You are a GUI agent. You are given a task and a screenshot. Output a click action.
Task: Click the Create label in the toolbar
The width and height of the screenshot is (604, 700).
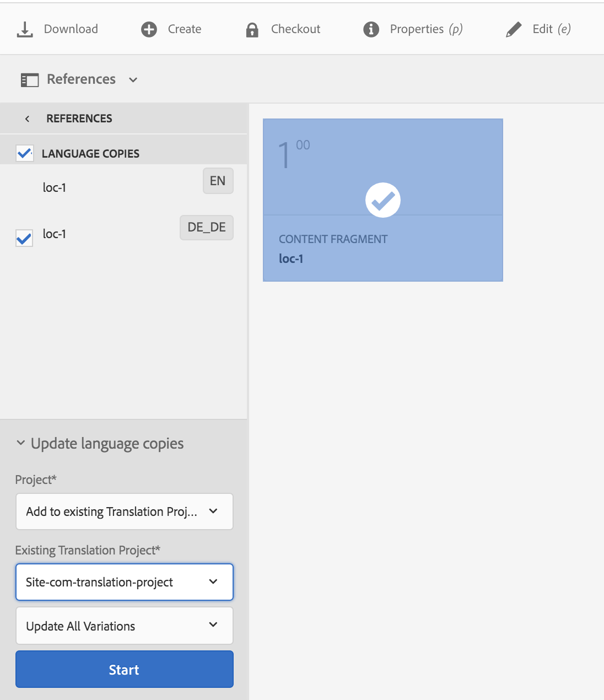[x=185, y=29]
